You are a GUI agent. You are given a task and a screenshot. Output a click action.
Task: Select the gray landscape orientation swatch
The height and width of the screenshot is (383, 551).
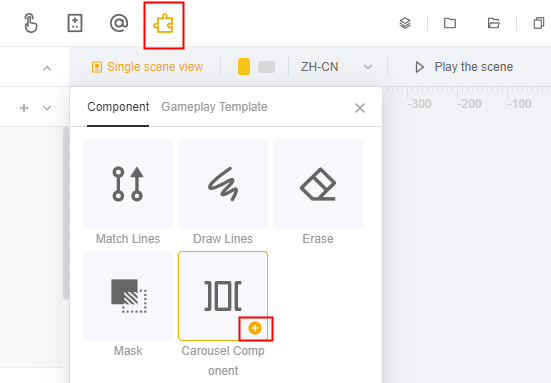click(266, 67)
